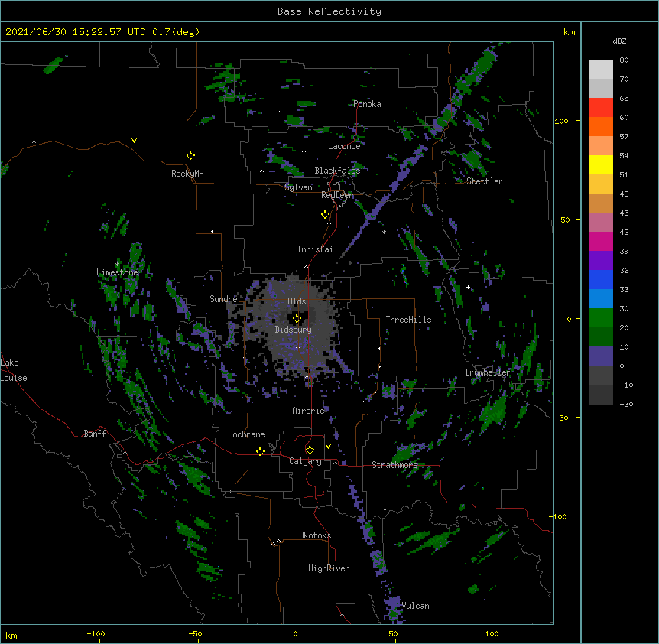Viewport: 659px width, 644px height.
Task: Click the Didsbury town label
Action: tap(294, 330)
